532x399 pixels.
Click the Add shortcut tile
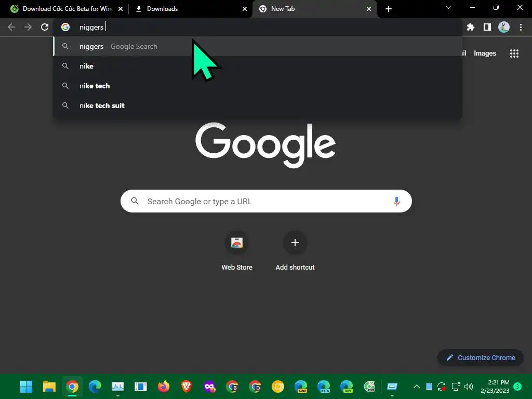point(295,251)
